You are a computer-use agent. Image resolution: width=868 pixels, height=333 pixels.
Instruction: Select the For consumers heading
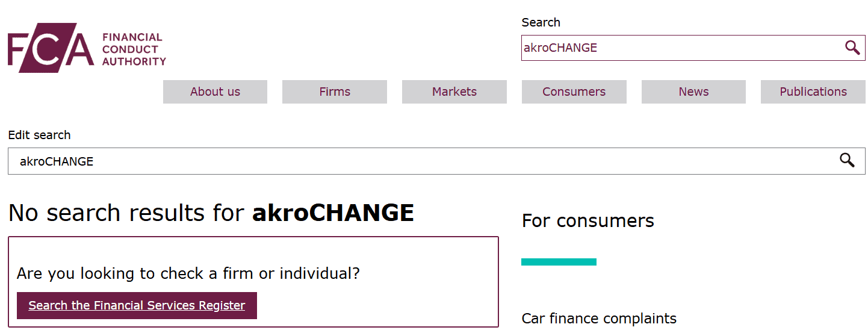(587, 220)
